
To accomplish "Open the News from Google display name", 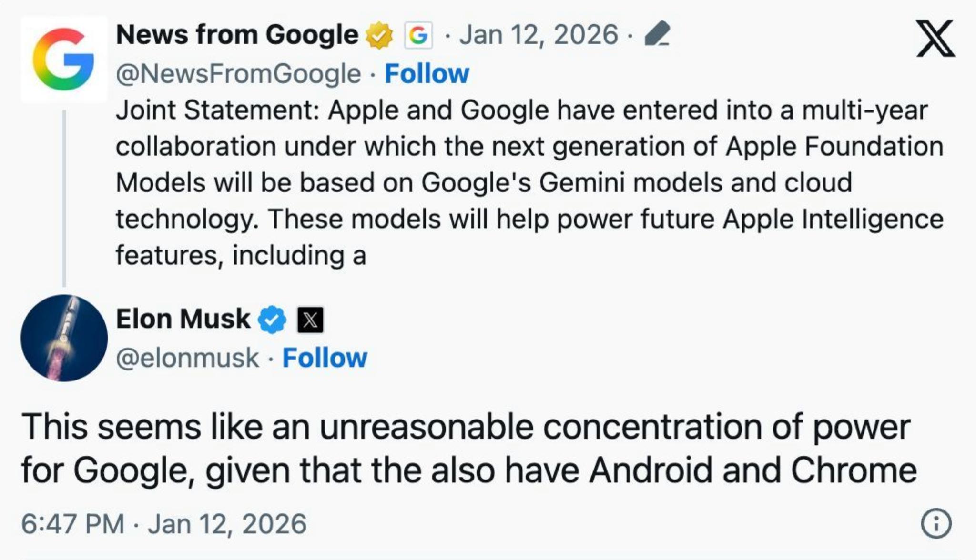I will click(x=237, y=35).
